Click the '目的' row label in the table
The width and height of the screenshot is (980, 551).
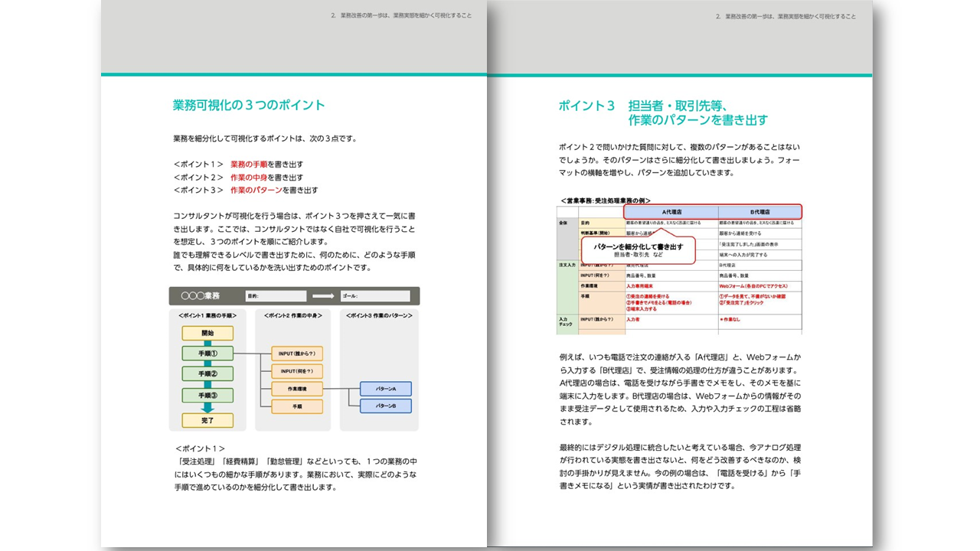586,223
